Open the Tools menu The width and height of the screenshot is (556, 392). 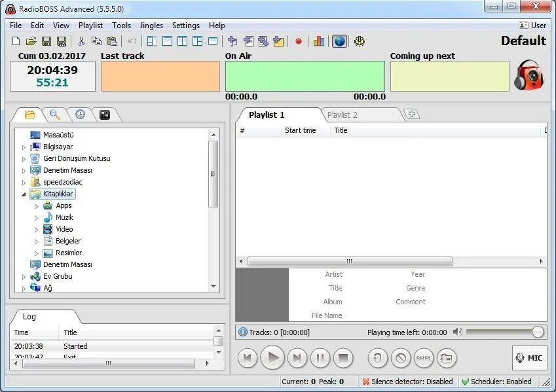coord(122,26)
